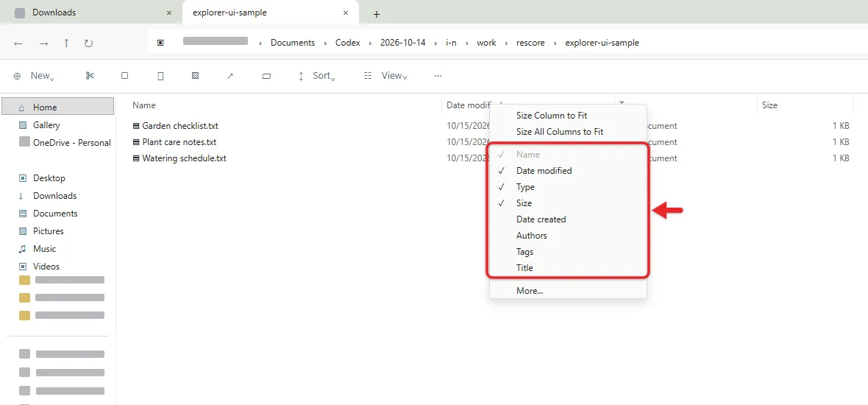Enable the Tags column
This screenshot has width=868, height=405.
(x=568, y=252)
